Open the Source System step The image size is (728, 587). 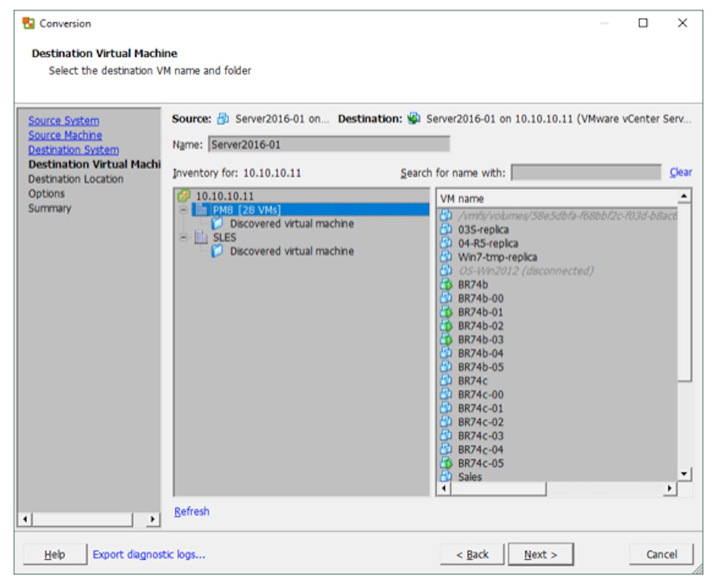coord(64,121)
